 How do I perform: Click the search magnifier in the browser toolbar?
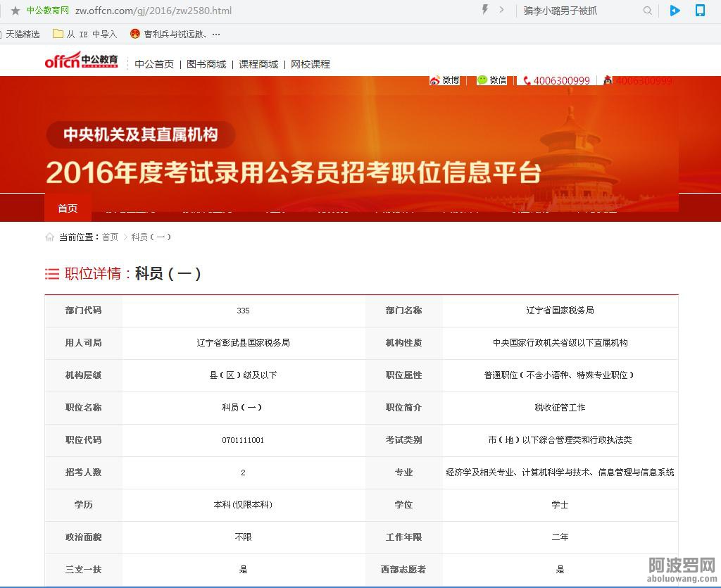pyautogui.click(x=647, y=11)
